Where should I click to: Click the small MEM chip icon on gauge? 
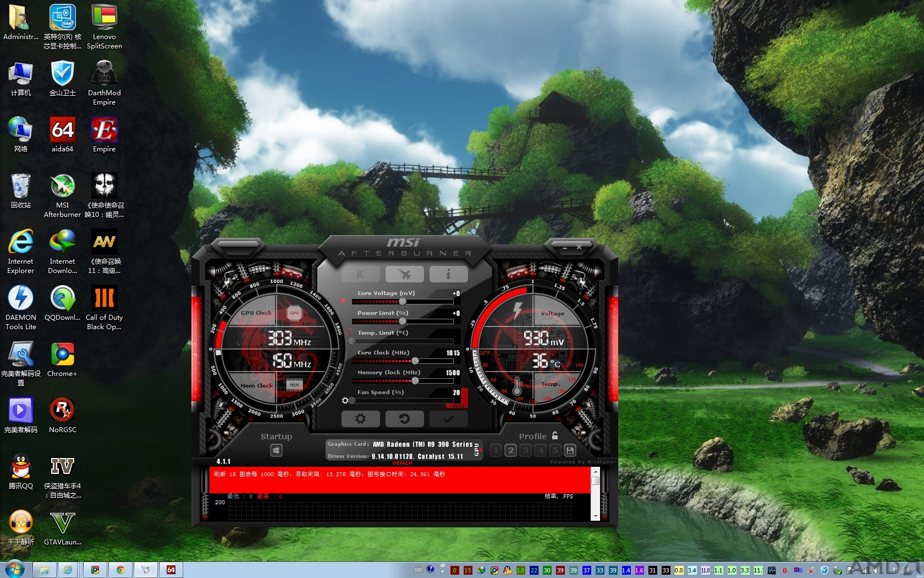pos(295,385)
